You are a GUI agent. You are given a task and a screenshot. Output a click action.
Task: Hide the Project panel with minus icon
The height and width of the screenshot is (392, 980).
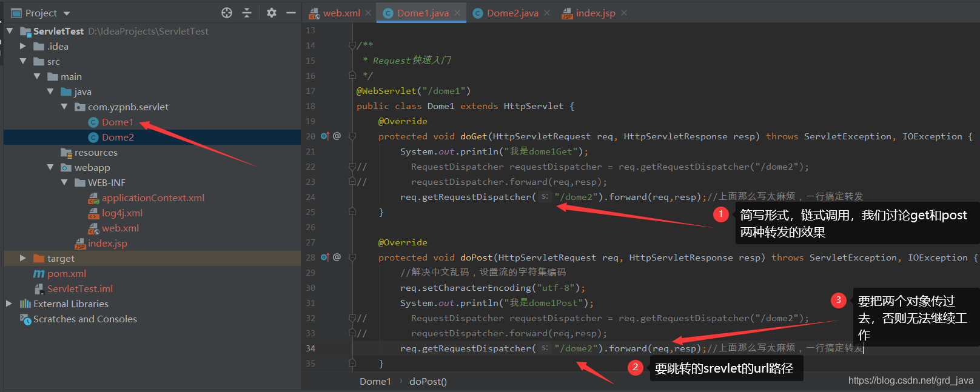coord(291,13)
